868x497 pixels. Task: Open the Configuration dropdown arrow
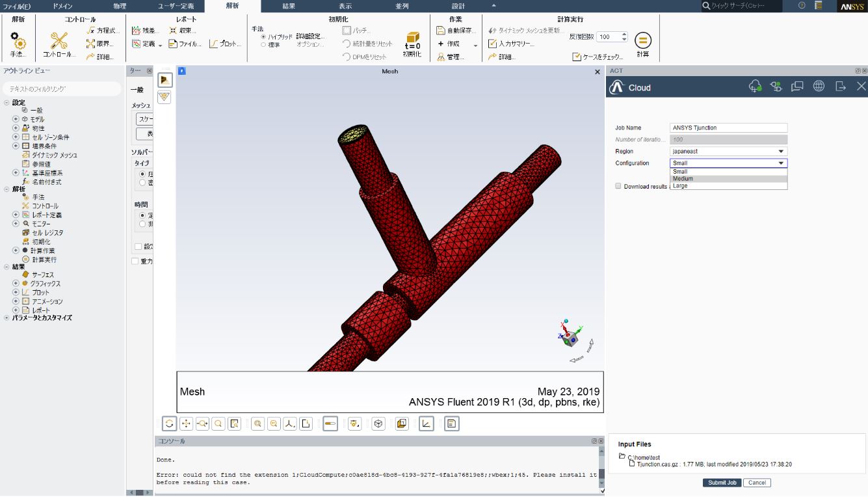pos(781,163)
